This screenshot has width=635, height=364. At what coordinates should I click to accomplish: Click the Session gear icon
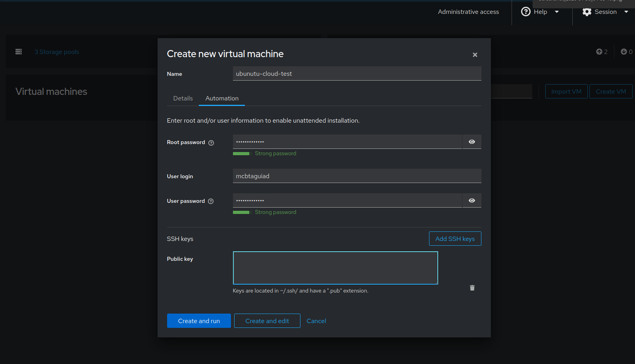[x=587, y=12]
